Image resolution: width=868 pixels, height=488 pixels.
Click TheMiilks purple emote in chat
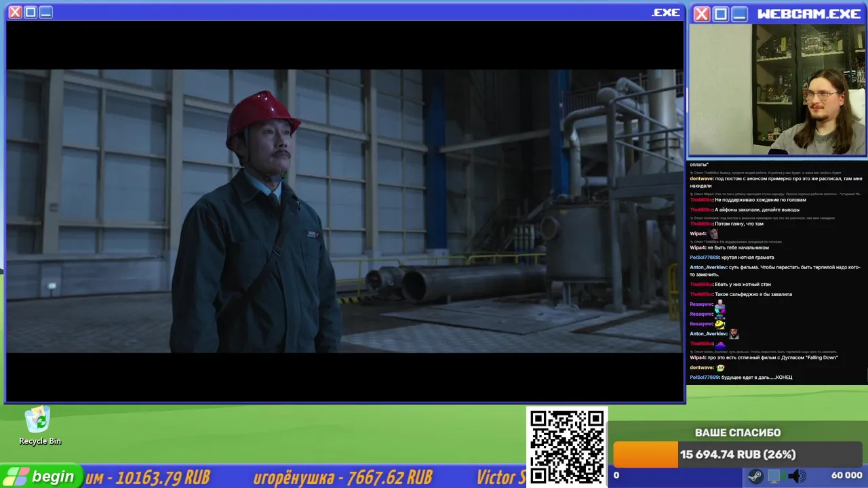tap(720, 344)
